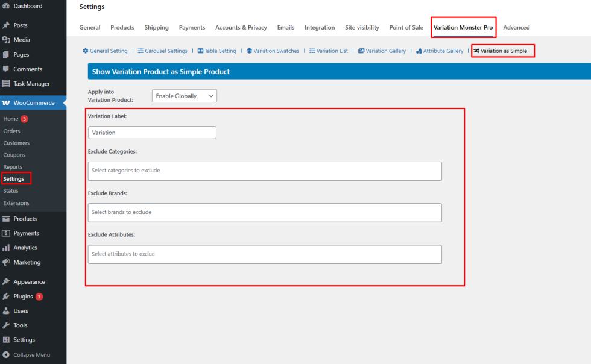
Task: Open WooCommerce Home submenu item
Action: (x=11, y=119)
